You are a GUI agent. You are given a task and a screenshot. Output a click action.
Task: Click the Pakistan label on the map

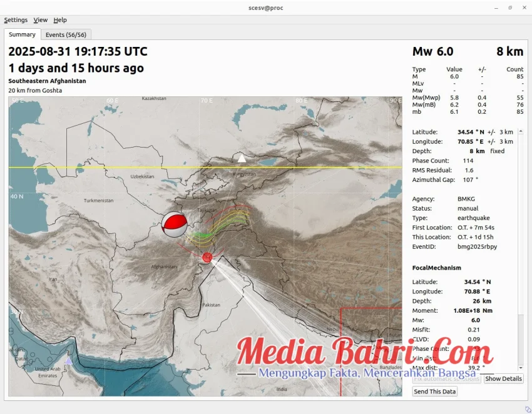click(212, 305)
